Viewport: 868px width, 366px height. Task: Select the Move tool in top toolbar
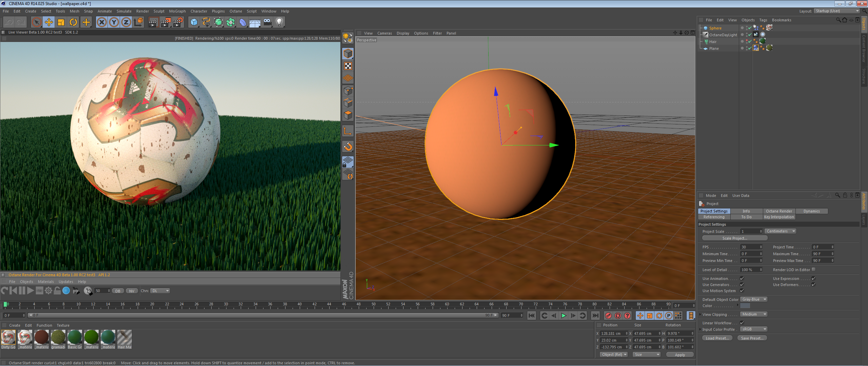click(x=49, y=22)
